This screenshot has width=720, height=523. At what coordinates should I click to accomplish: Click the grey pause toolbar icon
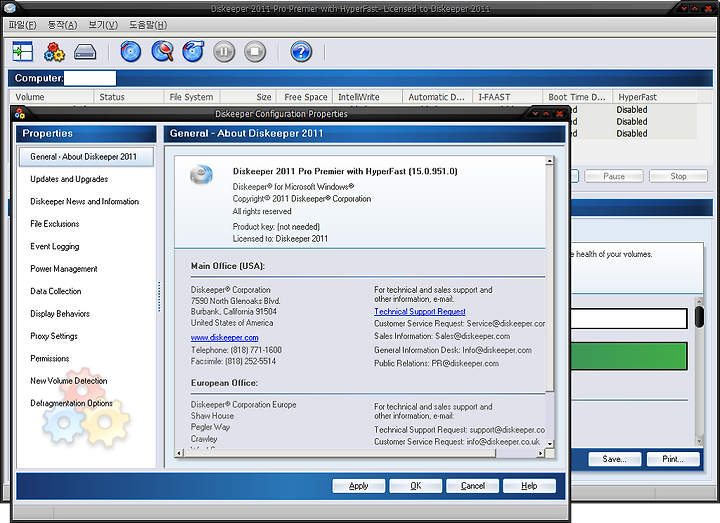[x=224, y=51]
